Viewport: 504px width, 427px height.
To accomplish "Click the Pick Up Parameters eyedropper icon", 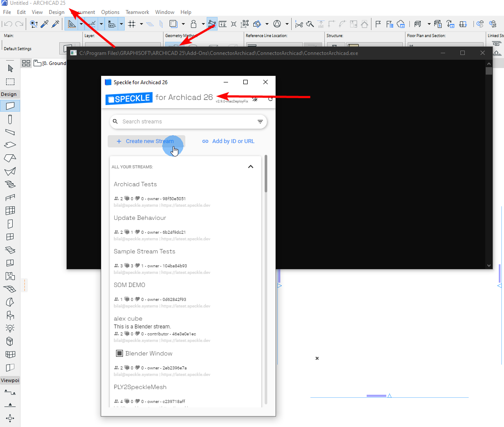I will tap(44, 24).
